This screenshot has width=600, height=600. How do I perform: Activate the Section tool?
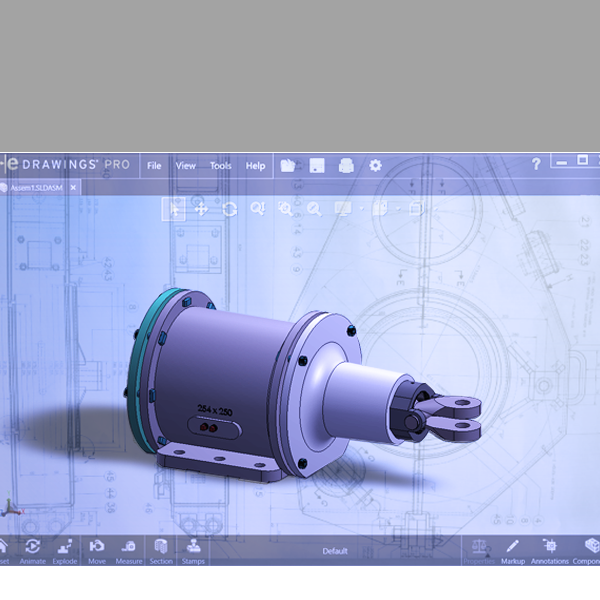click(161, 551)
